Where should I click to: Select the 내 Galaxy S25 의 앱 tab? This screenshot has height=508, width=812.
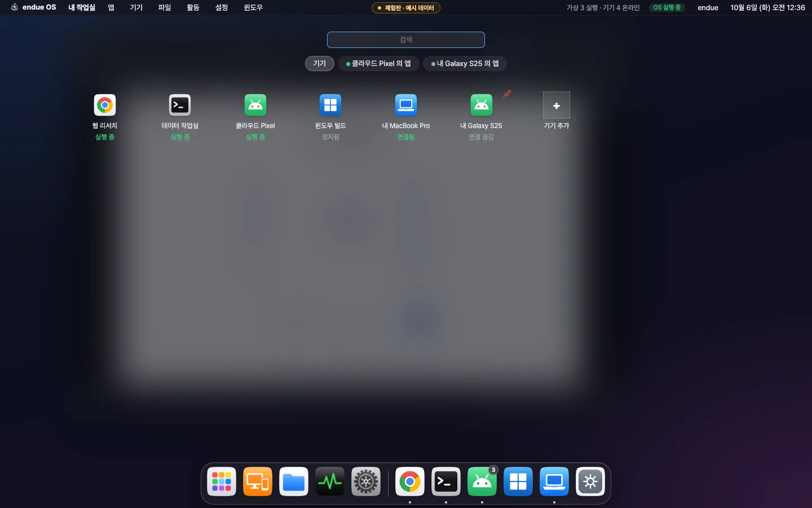click(465, 63)
